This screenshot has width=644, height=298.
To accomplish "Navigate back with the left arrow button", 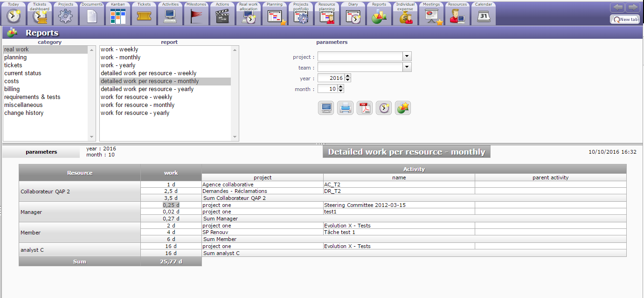I will 617,7.
